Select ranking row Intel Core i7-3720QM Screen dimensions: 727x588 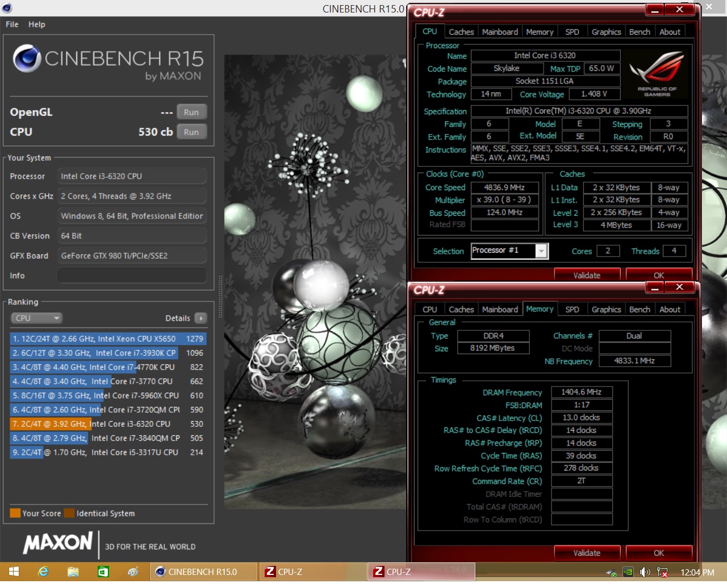[108, 410]
